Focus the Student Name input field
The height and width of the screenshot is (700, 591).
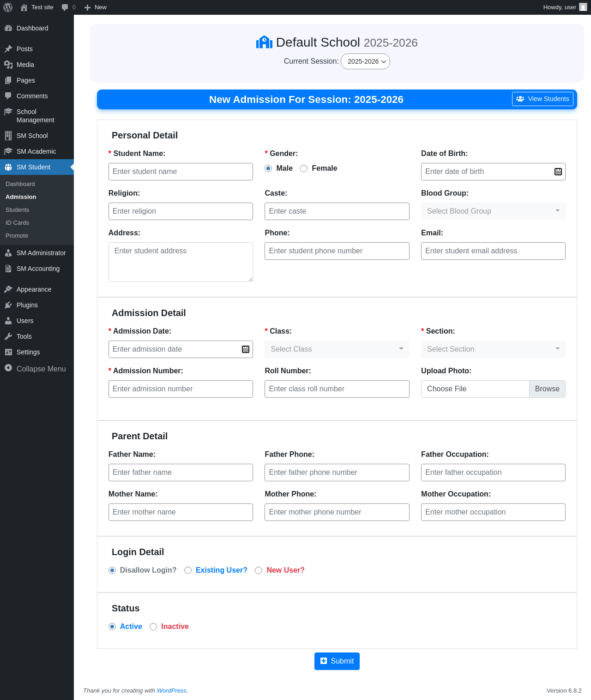(181, 172)
